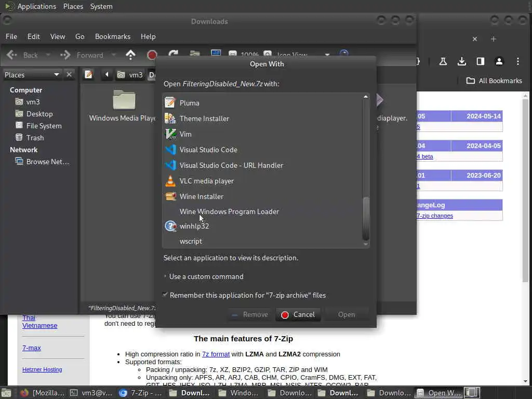Switch to vm3 terminal taskbar item
This screenshot has width=532, height=399.
(x=91, y=393)
